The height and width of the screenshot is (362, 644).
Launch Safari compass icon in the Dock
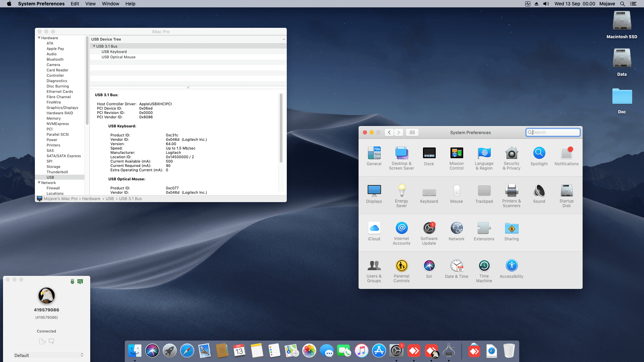point(187,351)
